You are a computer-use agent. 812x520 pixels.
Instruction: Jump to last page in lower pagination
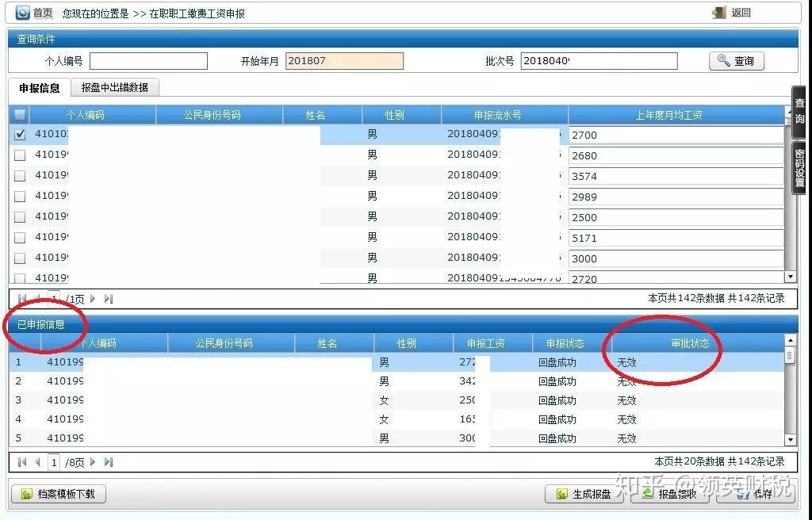tap(108, 461)
